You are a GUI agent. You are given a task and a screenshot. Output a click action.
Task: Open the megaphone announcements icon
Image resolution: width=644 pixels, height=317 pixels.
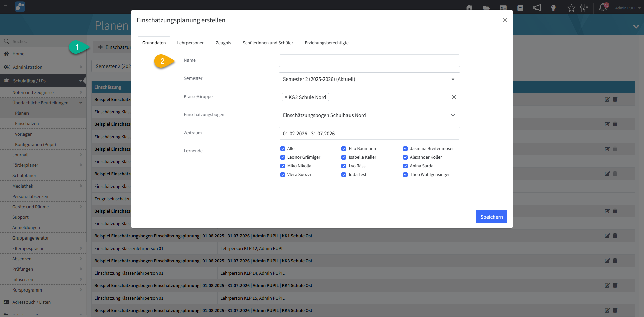(x=537, y=8)
